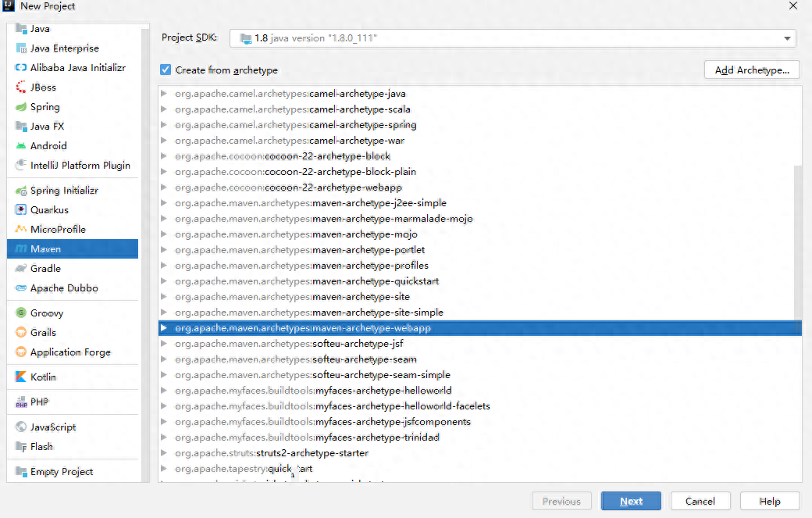Expand camel-archetype-java node
812x518 pixels.
164,93
